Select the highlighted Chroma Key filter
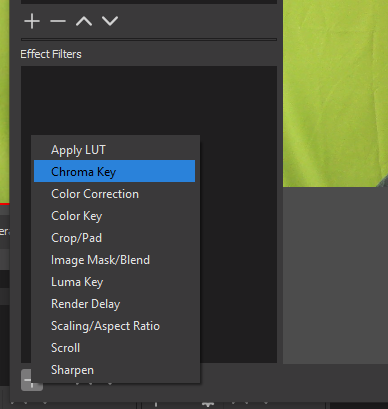The width and height of the screenshot is (388, 409). point(114,171)
